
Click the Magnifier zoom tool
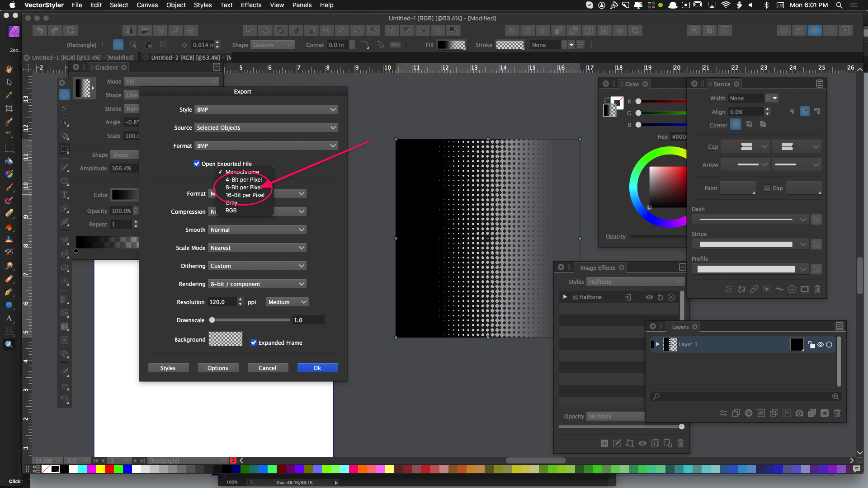9,344
